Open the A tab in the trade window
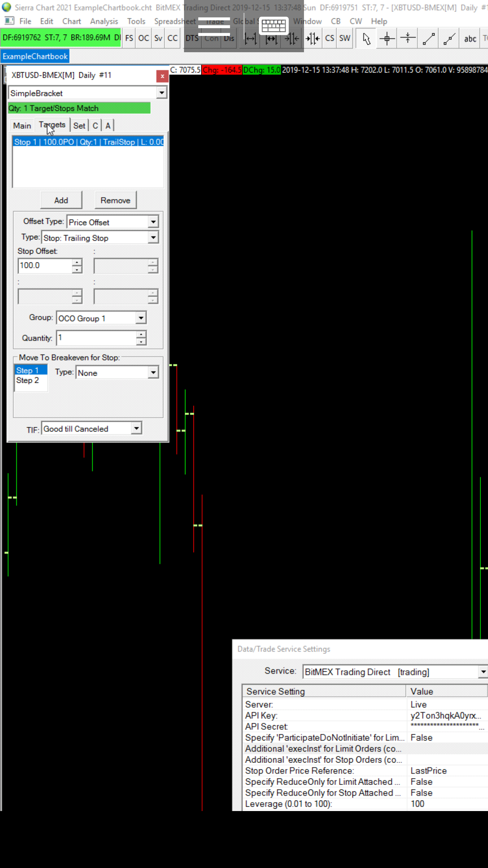Image resolution: width=488 pixels, height=868 pixels. 108,126
